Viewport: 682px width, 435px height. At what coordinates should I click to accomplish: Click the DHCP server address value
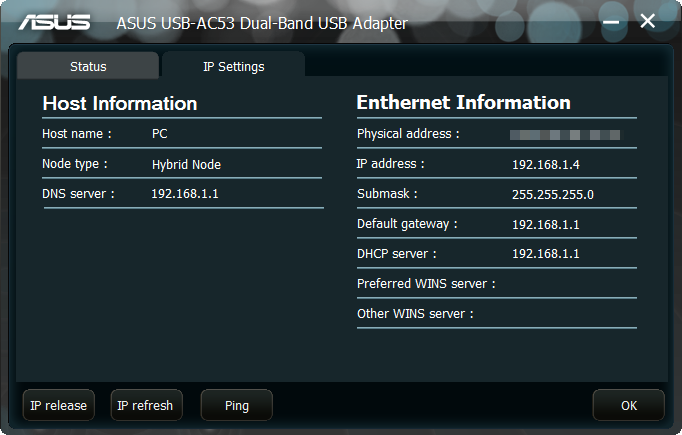[x=545, y=254]
